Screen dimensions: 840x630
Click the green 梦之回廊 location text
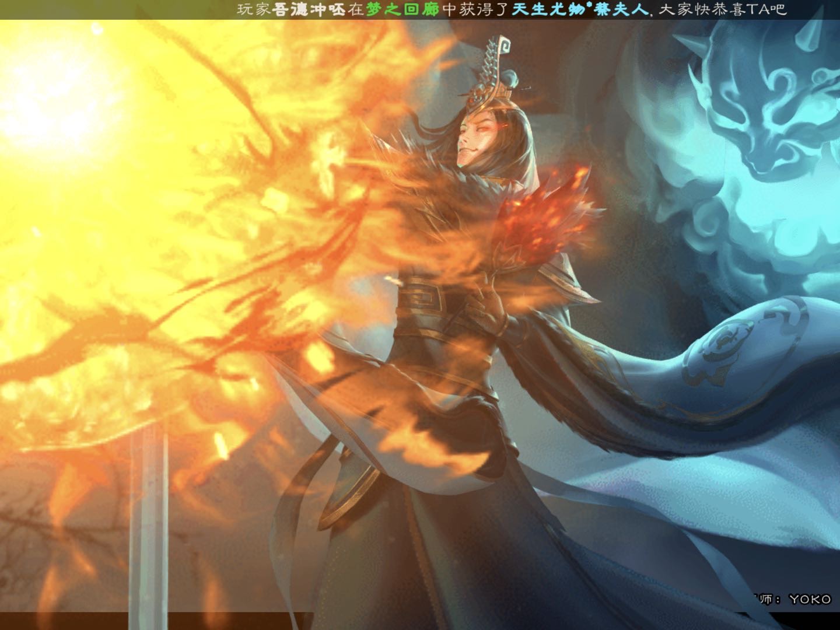(402, 9)
